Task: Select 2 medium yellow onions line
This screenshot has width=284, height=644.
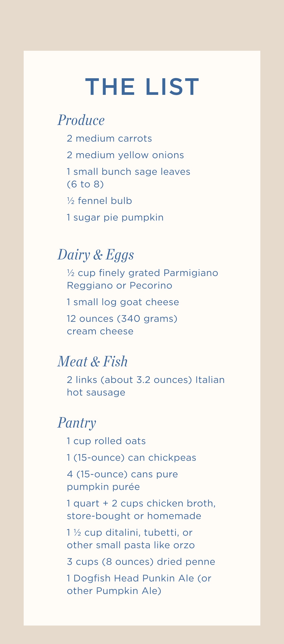Action: [x=125, y=155]
